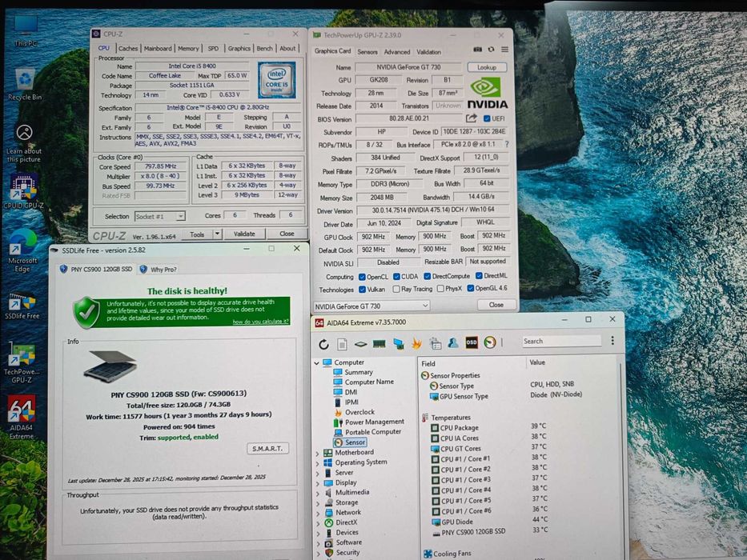Click the AIDA64 network monitors toolbar icon
Screen dimensions: 747x560
tap(398, 343)
